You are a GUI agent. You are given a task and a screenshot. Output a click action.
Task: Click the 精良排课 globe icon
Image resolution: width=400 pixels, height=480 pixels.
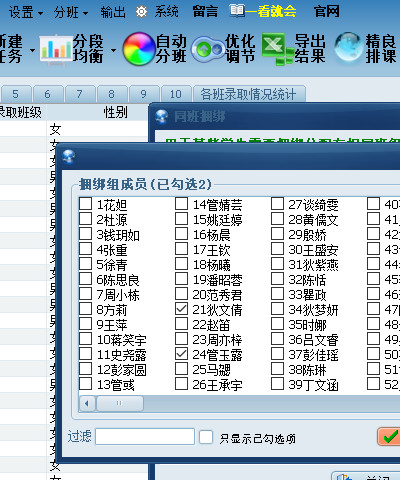point(348,48)
